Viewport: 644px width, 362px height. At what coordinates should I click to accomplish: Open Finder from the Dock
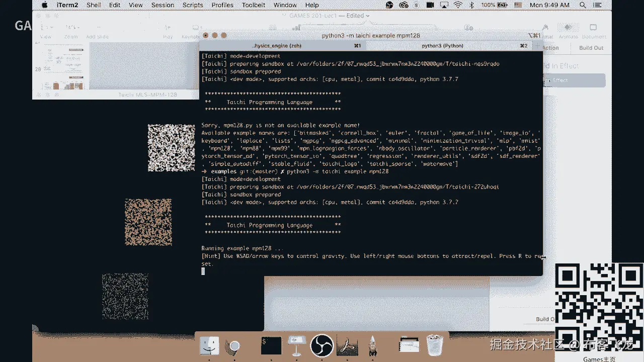click(209, 345)
